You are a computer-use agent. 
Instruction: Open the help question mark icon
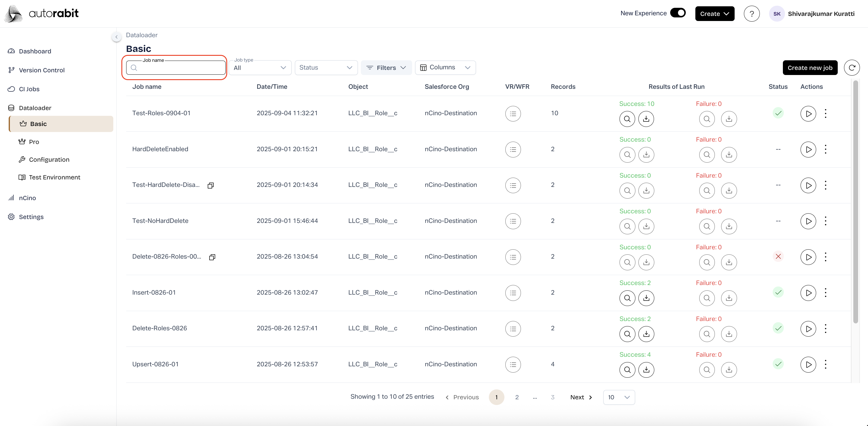[751, 14]
